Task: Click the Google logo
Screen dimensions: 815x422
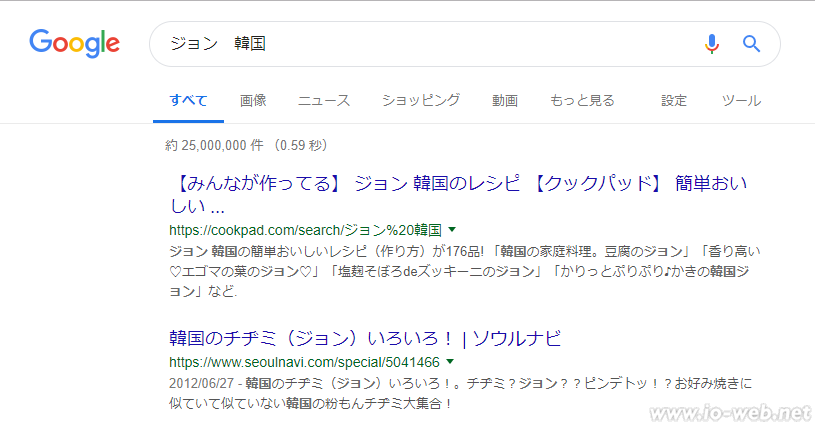Action: coord(74,44)
